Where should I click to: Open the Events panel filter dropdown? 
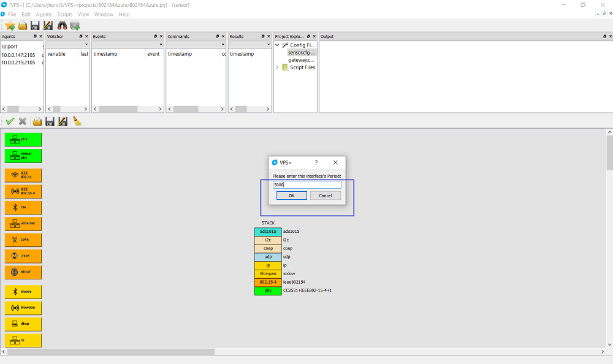160,45
